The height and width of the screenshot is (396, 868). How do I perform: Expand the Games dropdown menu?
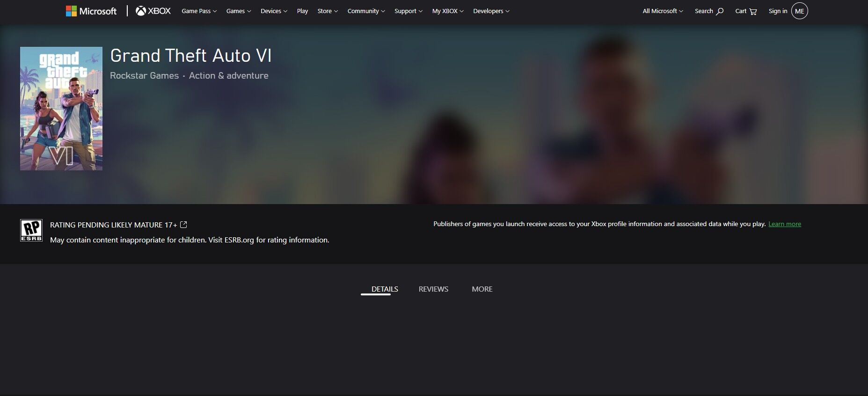pyautogui.click(x=239, y=11)
